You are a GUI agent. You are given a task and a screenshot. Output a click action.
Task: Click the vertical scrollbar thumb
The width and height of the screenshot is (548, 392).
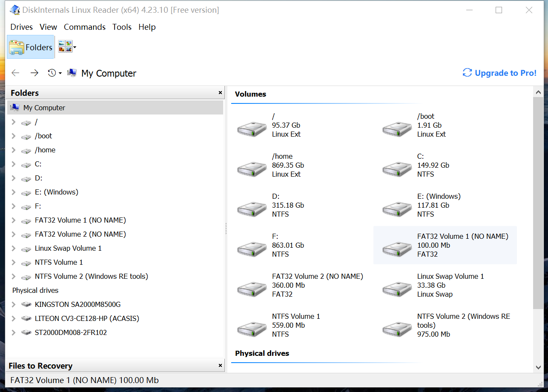click(538, 203)
